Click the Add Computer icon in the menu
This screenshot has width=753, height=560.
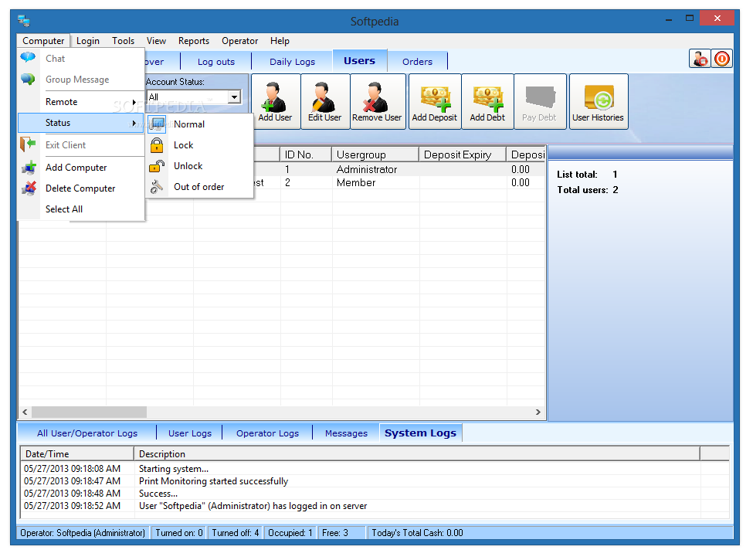(x=29, y=167)
